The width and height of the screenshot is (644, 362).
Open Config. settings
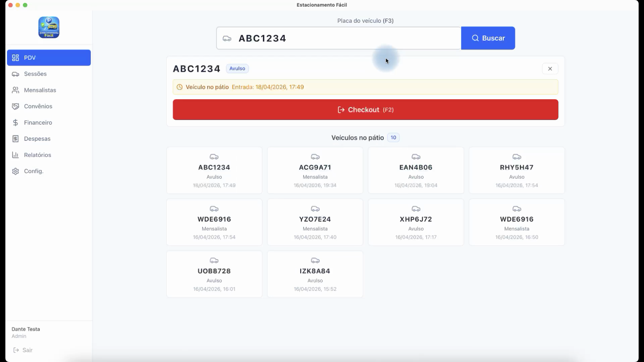(x=49, y=171)
